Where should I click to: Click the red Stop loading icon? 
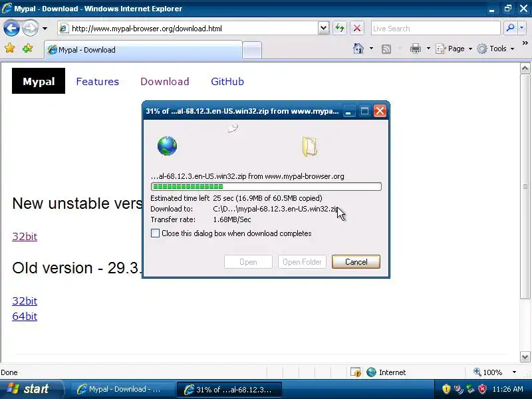point(357,28)
